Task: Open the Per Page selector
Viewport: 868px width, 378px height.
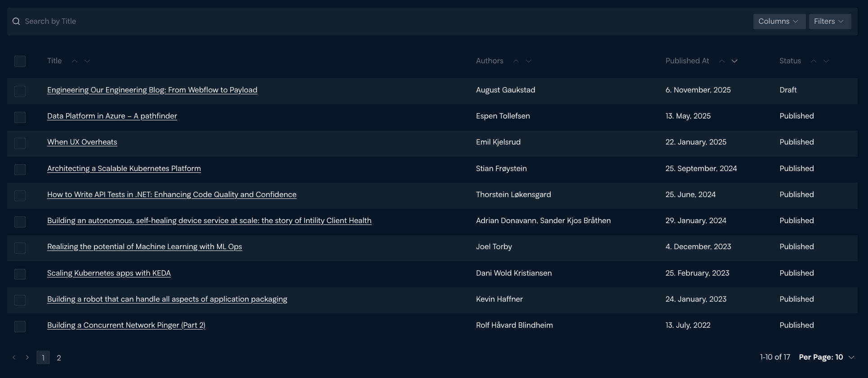Action: coord(826,357)
